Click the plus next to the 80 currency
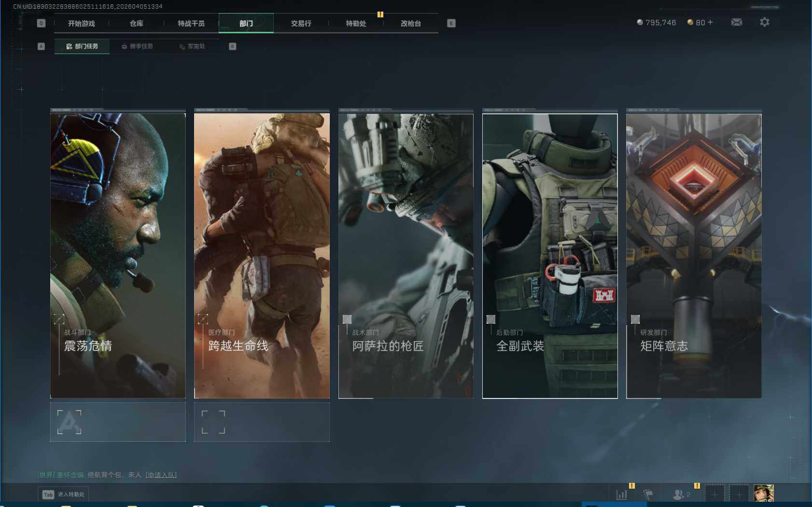The height and width of the screenshot is (507, 812). (710, 22)
